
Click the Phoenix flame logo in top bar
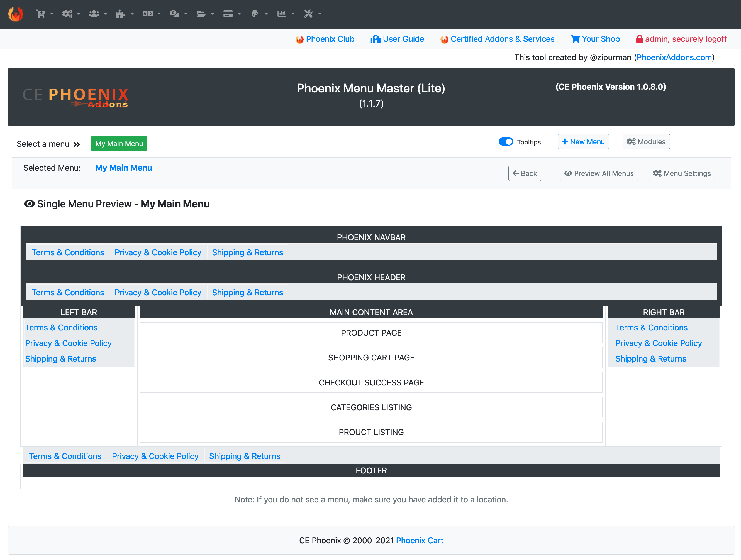click(15, 14)
